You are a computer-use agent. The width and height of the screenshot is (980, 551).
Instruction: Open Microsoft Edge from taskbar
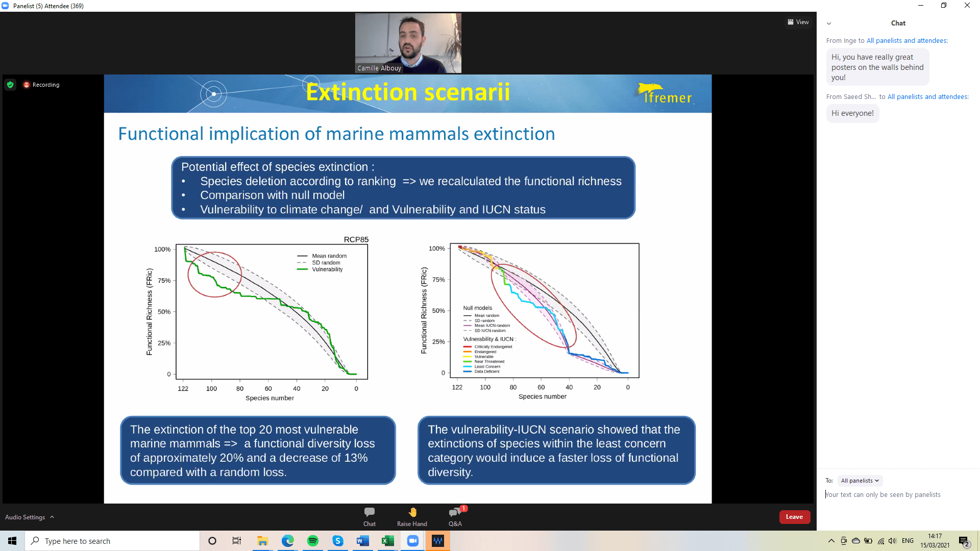click(288, 541)
